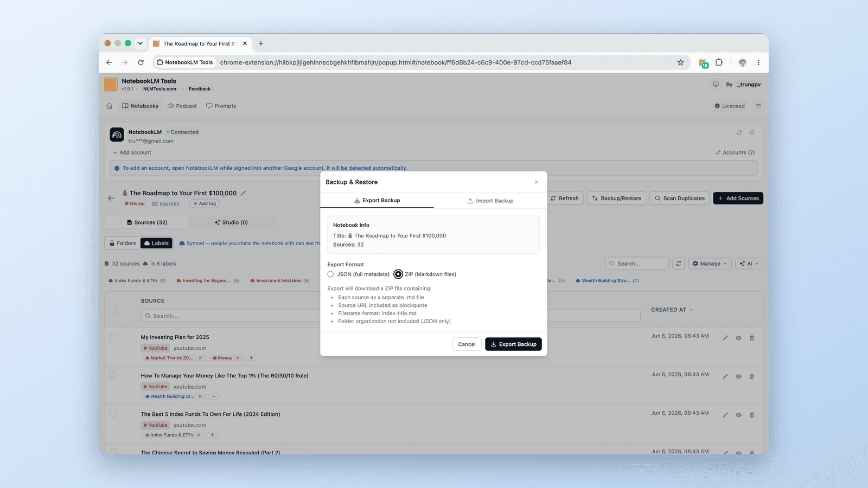Click the refresh icon beside Manage
868x488 pixels.
coord(678,264)
